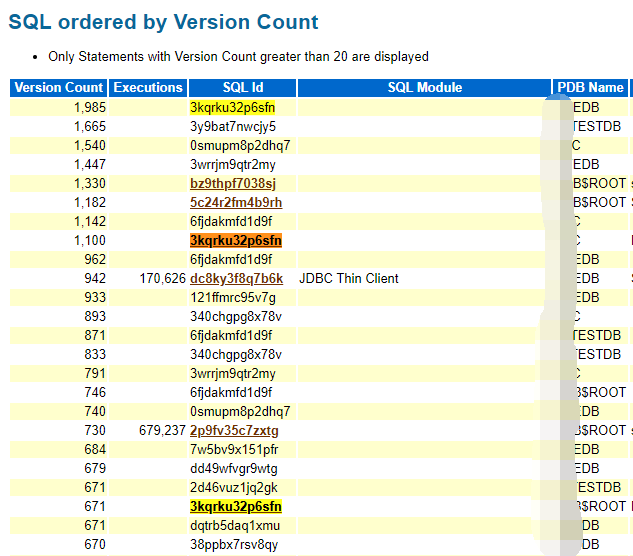633x556 pixels.
Task: Open SQL Id link bz9thpf7038sj
Action: pyautogui.click(x=233, y=184)
